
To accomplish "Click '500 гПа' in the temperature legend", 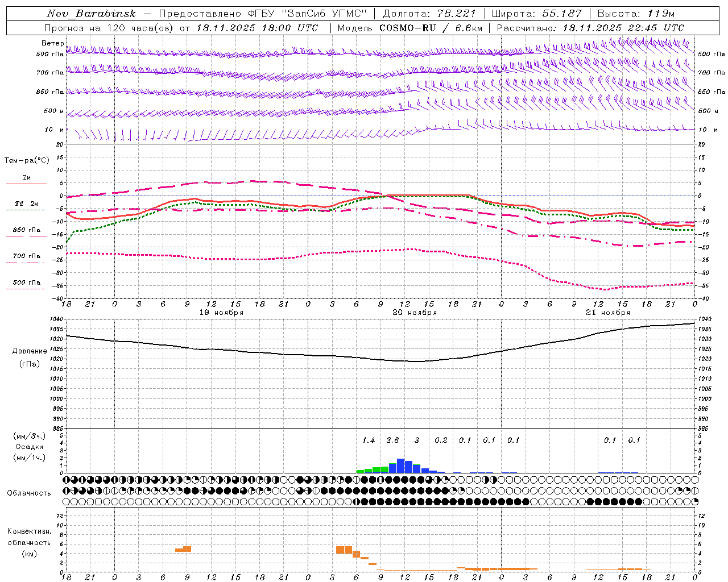I will (27, 282).
